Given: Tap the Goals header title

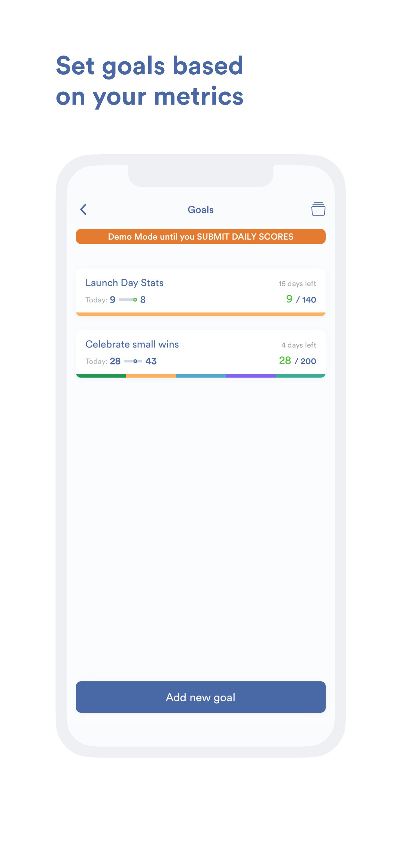Looking at the screenshot, I should tap(200, 209).
